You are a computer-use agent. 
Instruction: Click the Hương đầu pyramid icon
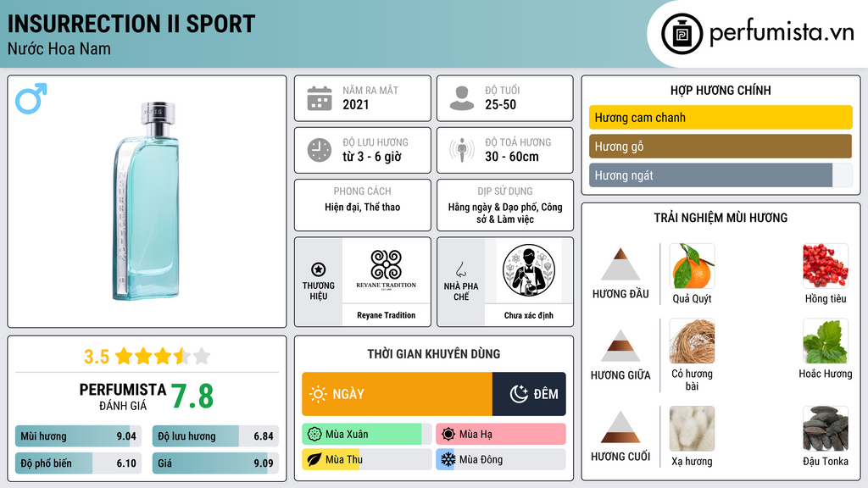pyautogui.click(x=620, y=264)
